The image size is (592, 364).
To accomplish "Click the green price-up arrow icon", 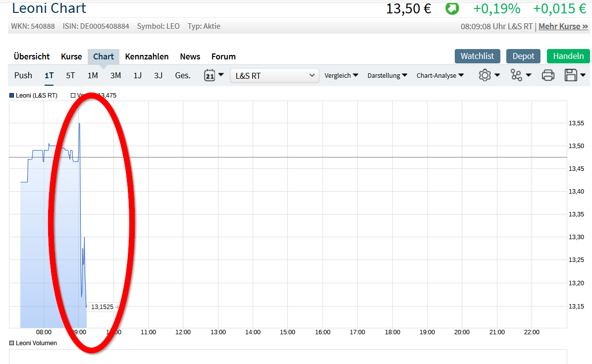I will 452,8.
